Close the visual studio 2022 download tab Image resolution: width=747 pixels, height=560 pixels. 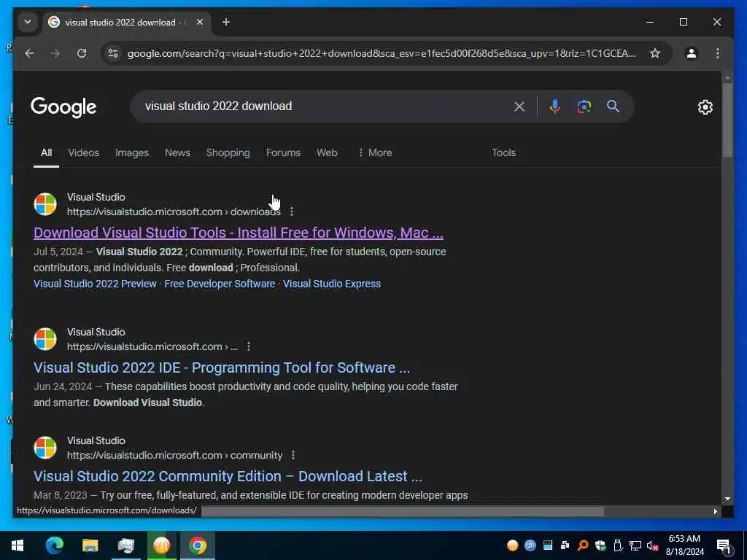coord(200,22)
